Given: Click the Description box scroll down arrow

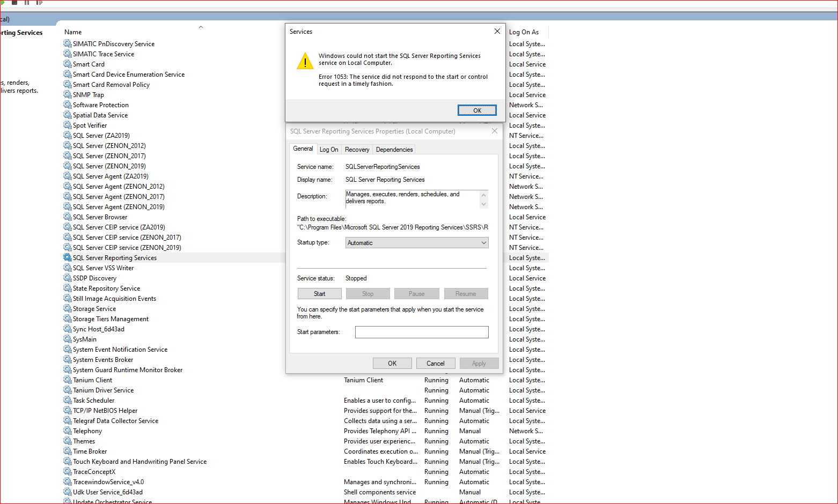Looking at the screenshot, I should click(x=484, y=204).
